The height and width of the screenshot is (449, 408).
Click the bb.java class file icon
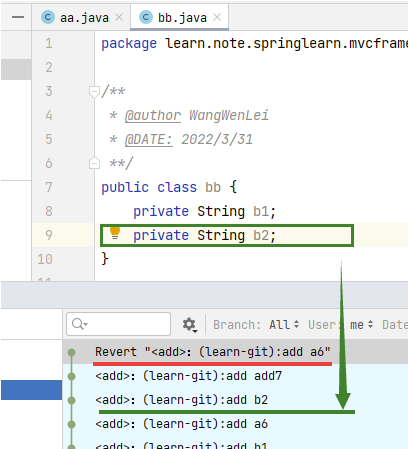pos(146,17)
